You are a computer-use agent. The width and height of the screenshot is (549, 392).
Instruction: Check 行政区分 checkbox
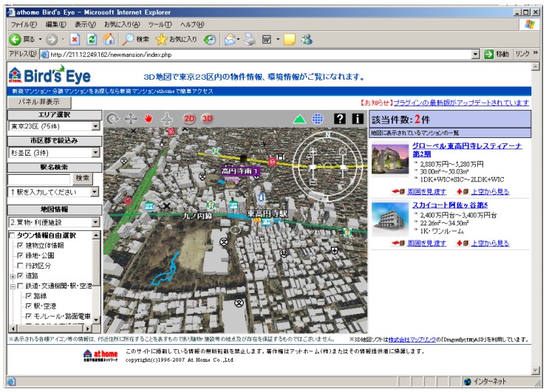20,266
